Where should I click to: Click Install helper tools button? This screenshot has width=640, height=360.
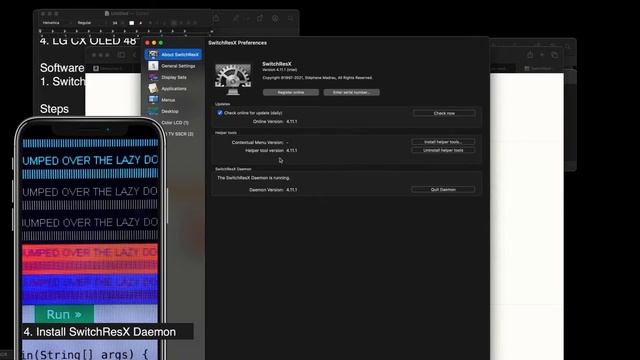point(443,142)
